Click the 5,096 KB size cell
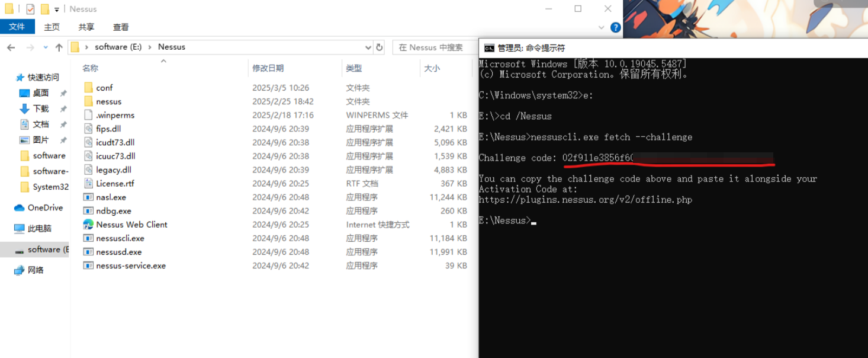Screen dimensions: 868x358 pyautogui.click(x=451, y=142)
